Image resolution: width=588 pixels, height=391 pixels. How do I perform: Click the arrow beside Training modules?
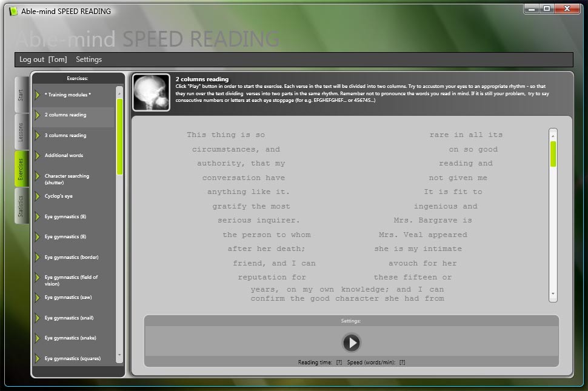click(38, 95)
